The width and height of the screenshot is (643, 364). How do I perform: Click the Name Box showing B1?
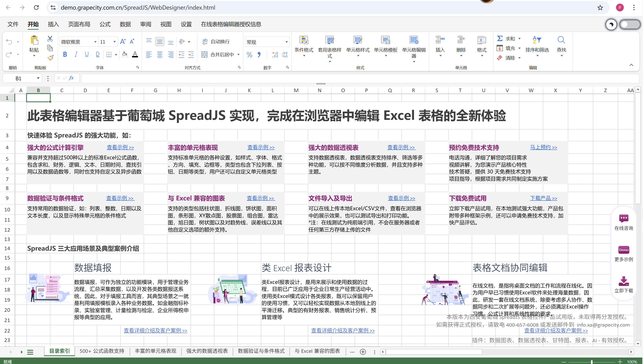coord(18,78)
